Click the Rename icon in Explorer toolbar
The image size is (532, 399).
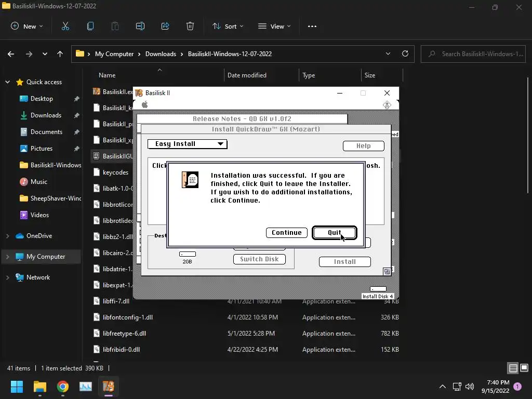[x=140, y=26]
